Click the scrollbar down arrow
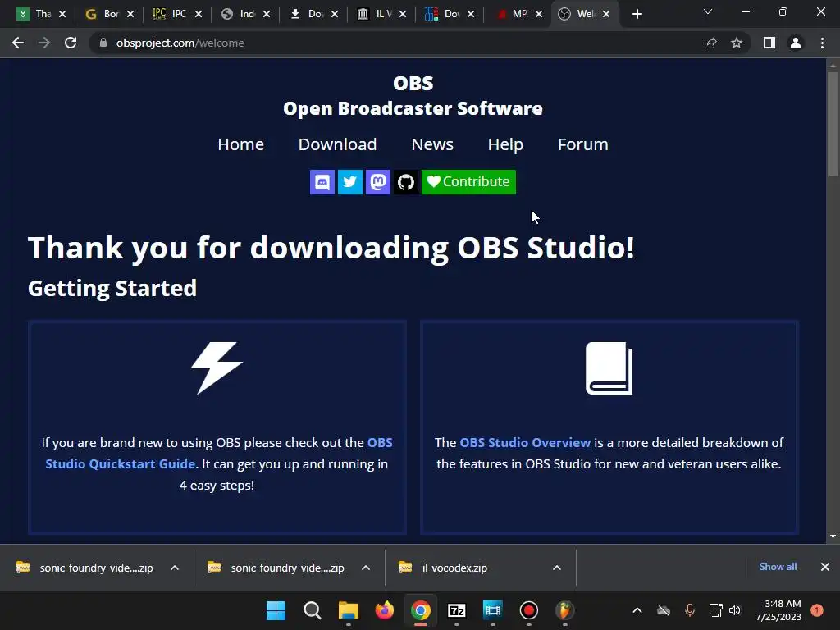This screenshot has width=840, height=630. [x=833, y=536]
